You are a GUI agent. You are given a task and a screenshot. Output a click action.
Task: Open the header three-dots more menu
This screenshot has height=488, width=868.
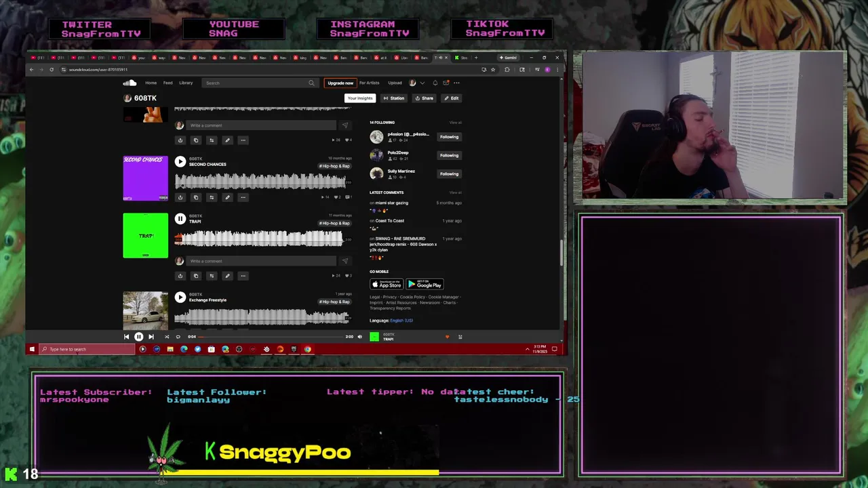tap(456, 83)
